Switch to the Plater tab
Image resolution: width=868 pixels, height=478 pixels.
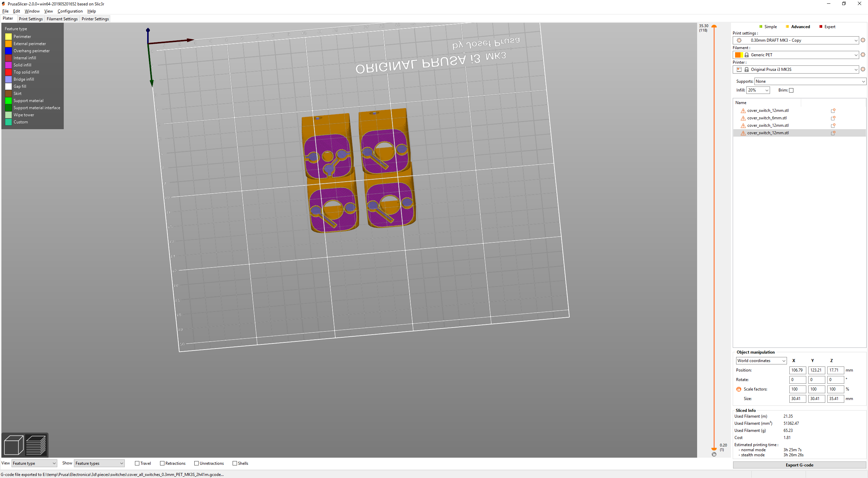(8, 19)
